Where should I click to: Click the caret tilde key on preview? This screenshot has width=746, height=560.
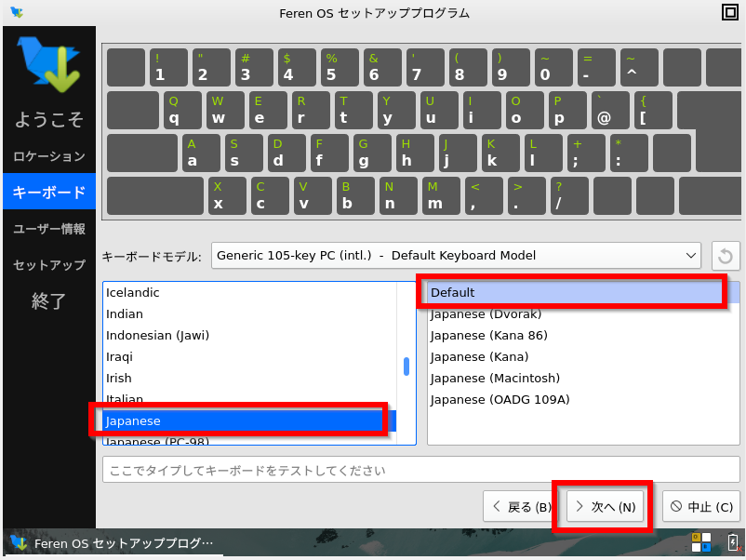[639, 67]
